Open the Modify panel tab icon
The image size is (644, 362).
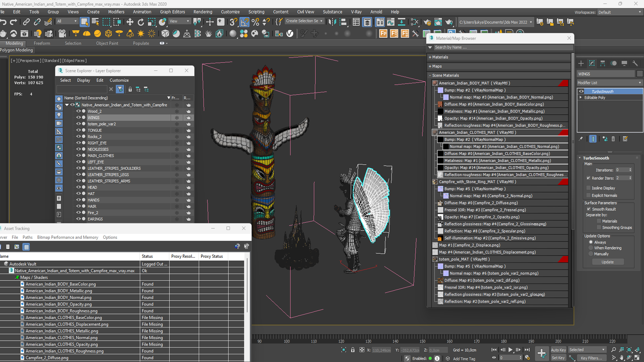(x=592, y=63)
